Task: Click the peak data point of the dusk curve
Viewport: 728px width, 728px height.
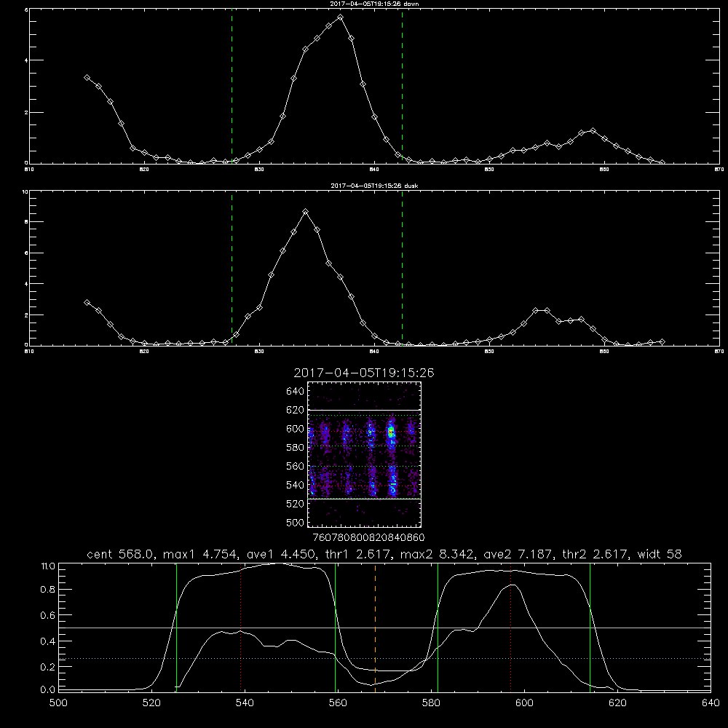Action: pos(306,212)
